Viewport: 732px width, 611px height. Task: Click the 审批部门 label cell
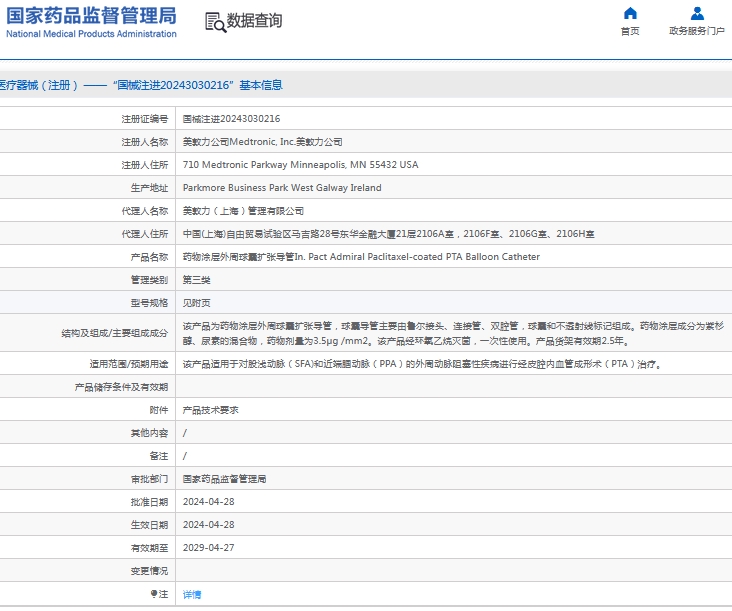(88, 479)
